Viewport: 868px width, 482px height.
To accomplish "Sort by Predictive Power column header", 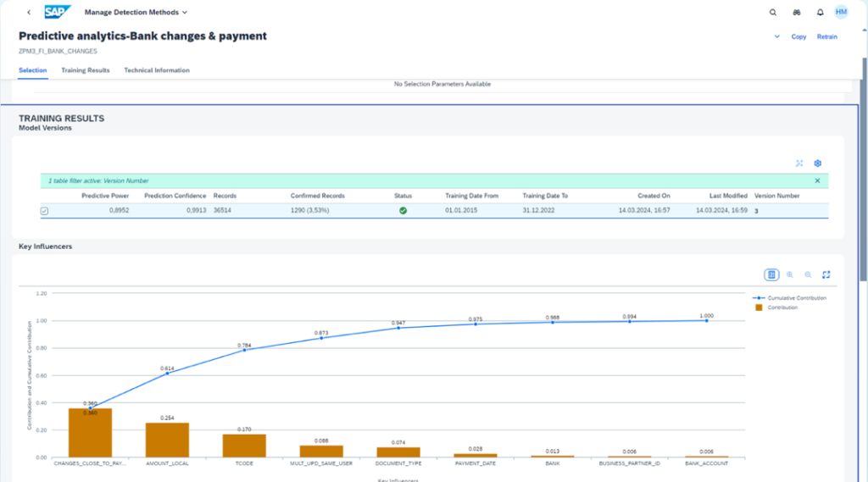I will click(x=105, y=196).
